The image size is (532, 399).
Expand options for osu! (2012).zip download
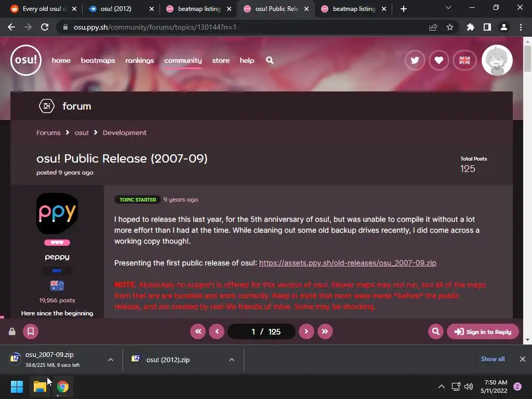coord(232,360)
